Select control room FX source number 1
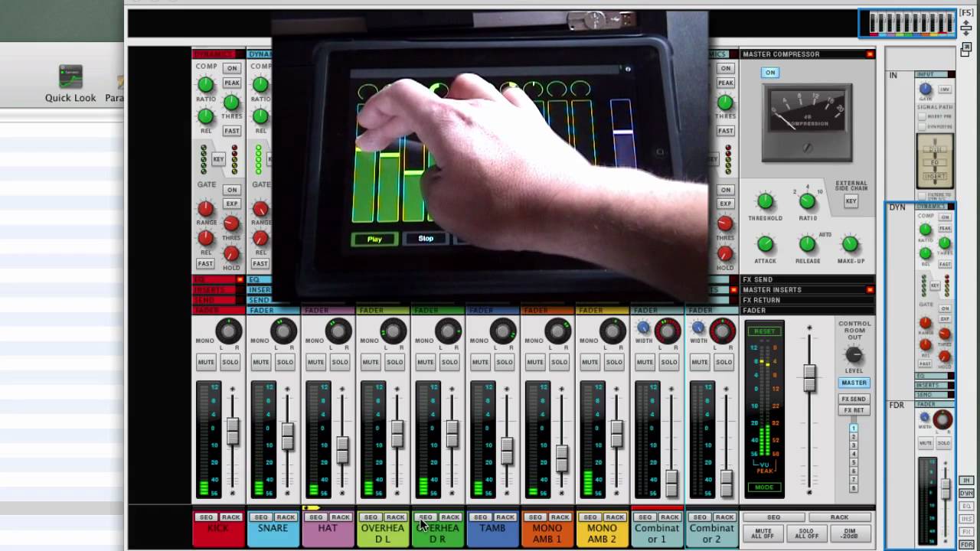This screenshot has width=980, height=551. tap(854, 429)
